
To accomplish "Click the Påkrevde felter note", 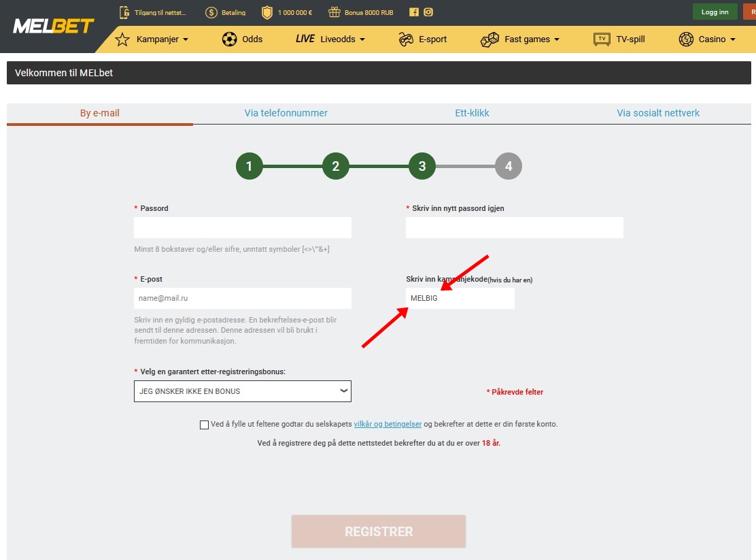I will click(515, 392).
